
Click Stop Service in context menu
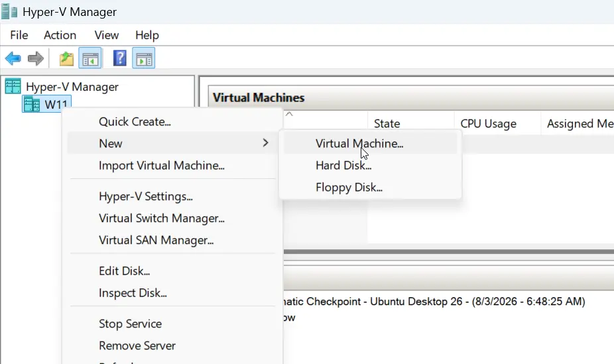(x=172, y=324)
